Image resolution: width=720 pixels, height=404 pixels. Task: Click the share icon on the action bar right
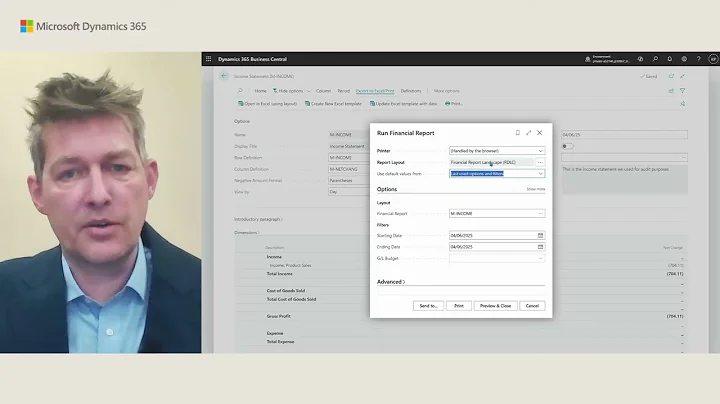(671, 91)
